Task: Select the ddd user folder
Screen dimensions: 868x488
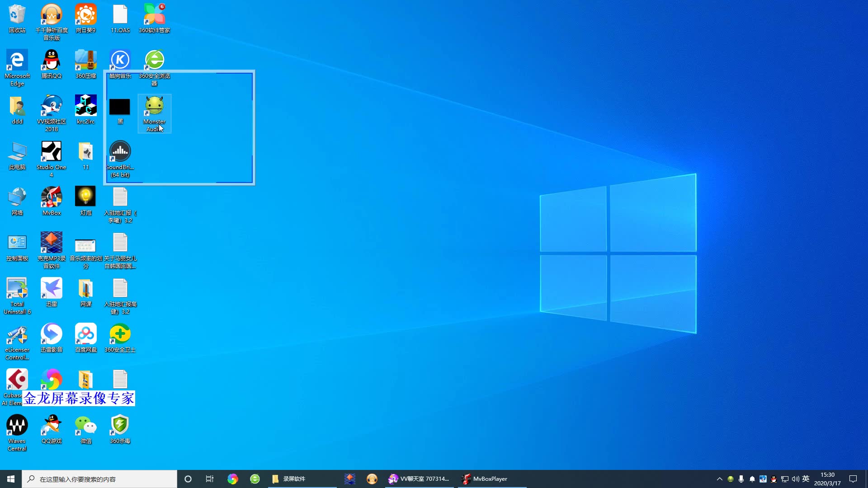Action: 17,110
